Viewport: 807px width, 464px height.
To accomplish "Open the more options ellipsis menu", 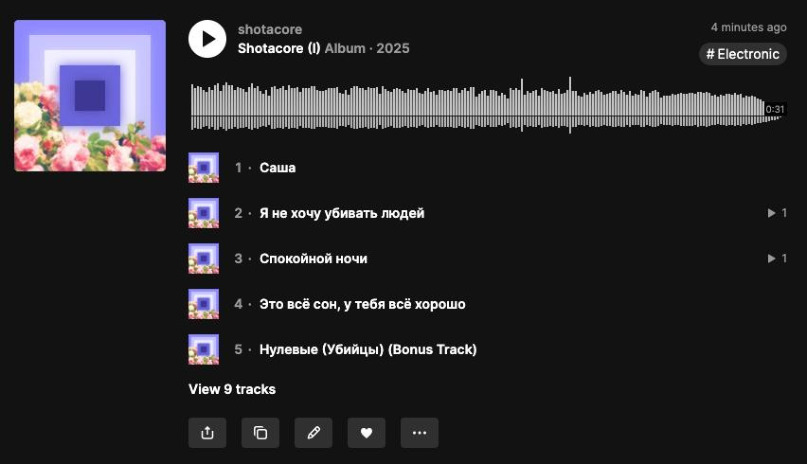I will point(419,433).
